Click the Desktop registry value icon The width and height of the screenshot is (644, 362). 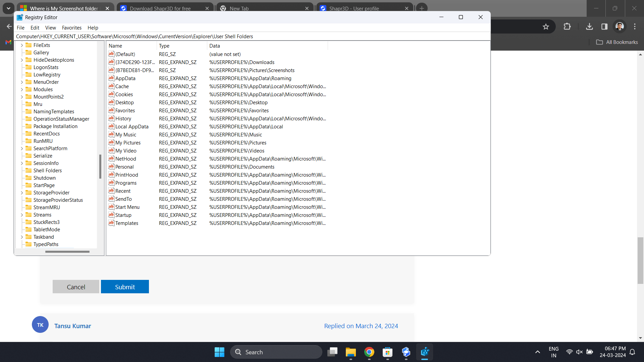tap(111, 102)
